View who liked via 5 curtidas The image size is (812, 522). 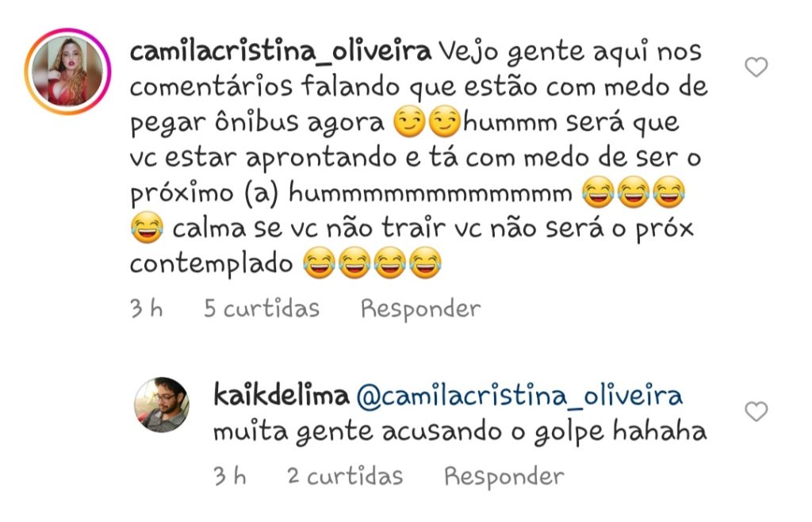click(262, 309)
